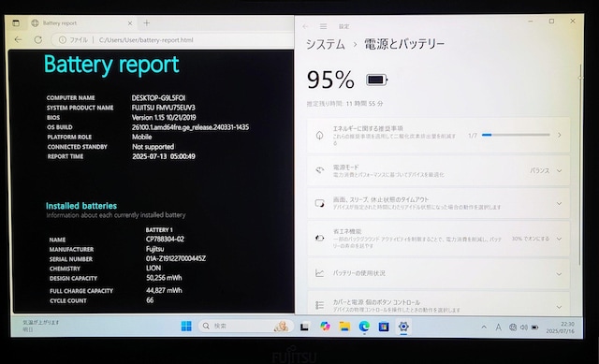
Task: Click the BIOS Version 1.15 value
Action: [x=164, y=118]
